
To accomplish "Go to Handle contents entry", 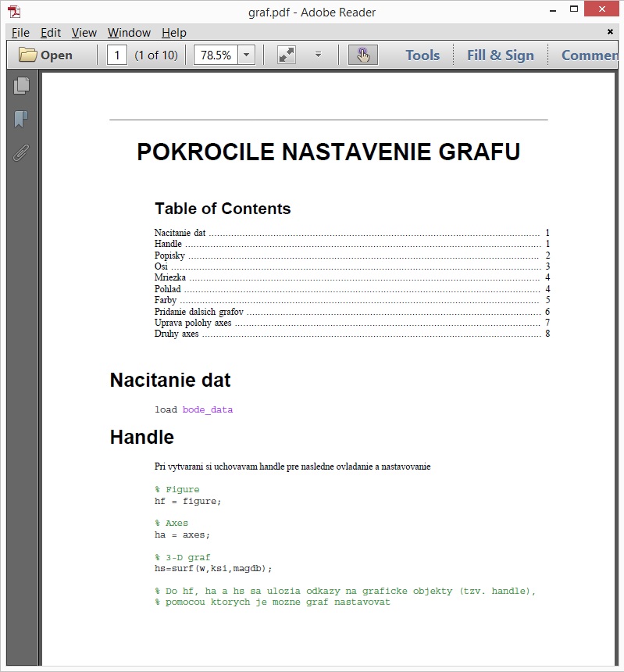I will pos(352,244).
